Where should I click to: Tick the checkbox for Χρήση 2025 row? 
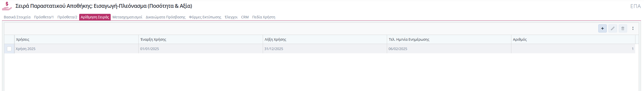9,49
